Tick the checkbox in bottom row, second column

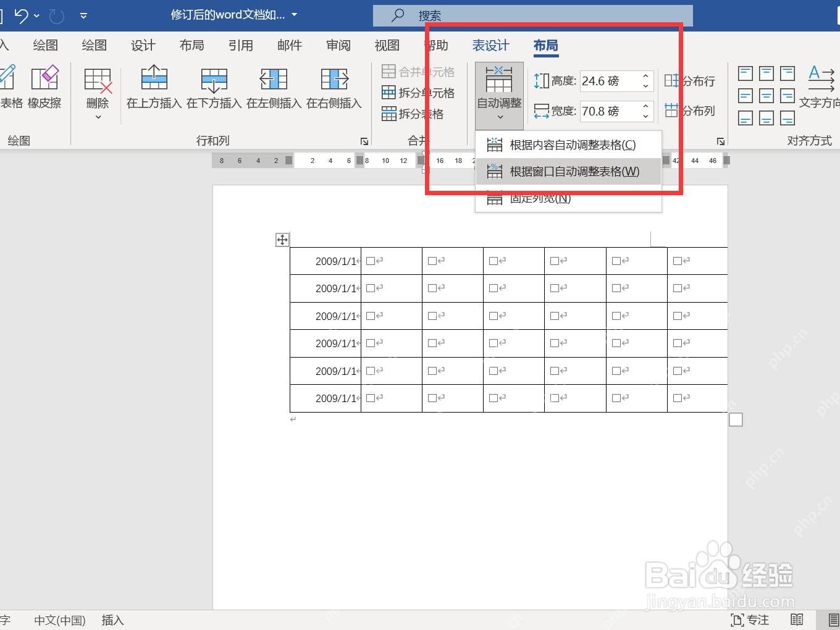(371, 398)
